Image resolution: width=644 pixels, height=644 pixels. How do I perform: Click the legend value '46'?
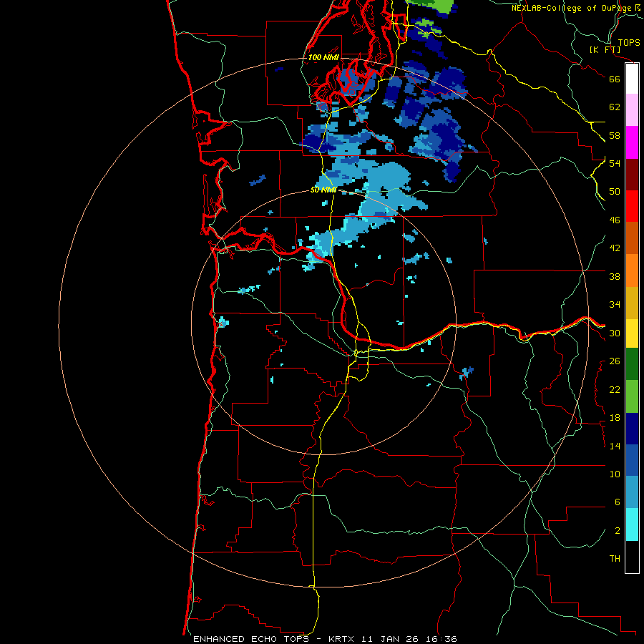pos(615,220)
